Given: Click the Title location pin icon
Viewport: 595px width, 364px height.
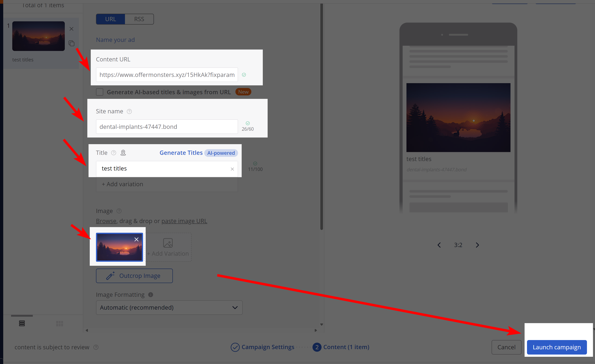Looking at the screenshot, I should tap(123, 153).
